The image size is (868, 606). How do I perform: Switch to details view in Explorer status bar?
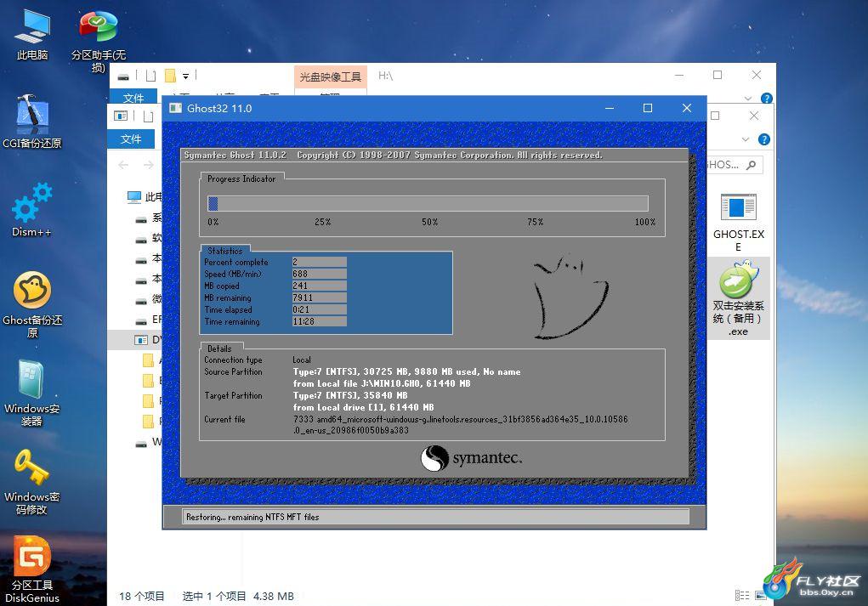click(x=742, y=596)
